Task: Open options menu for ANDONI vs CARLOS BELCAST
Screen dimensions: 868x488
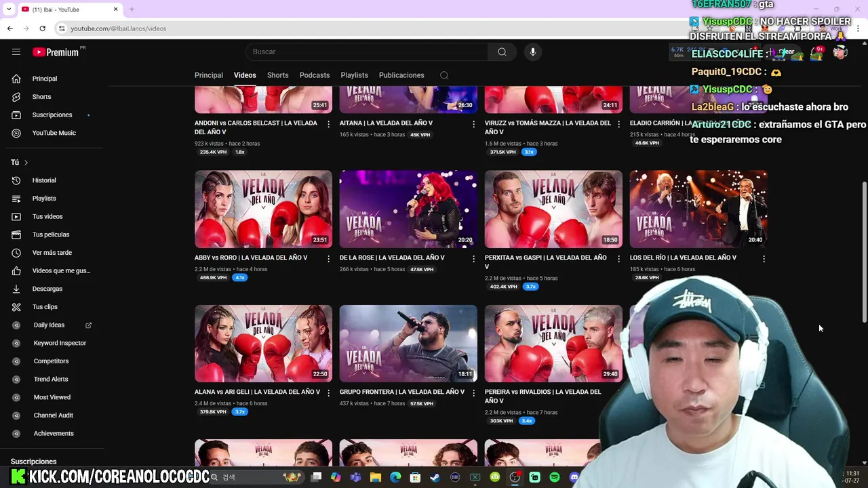Action: [x=328, y=124]
